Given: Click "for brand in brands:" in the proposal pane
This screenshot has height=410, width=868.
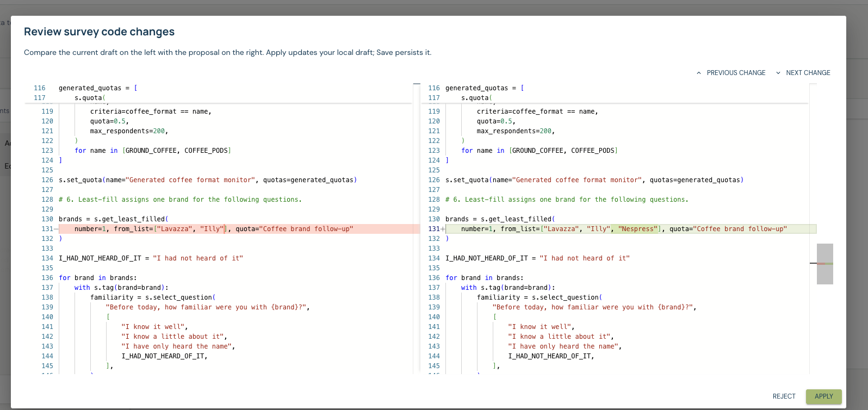Looking at the screenshot, I should [x=485, y=278].
